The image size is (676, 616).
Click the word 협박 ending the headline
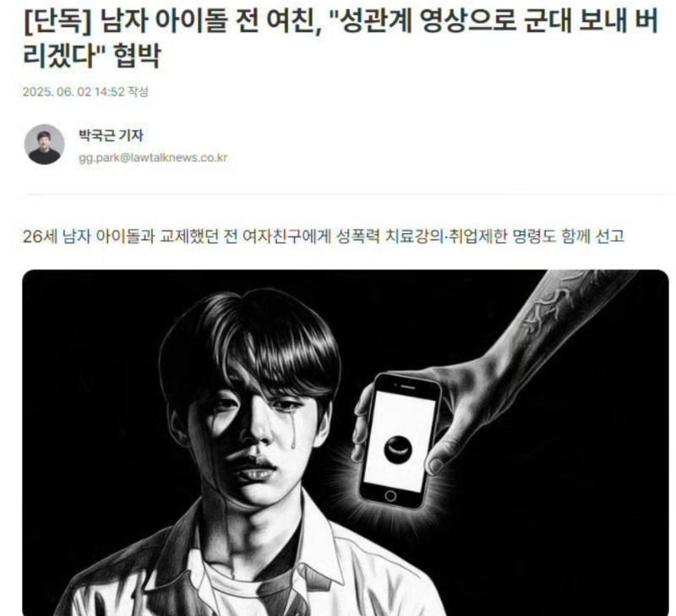click(137, 56)
